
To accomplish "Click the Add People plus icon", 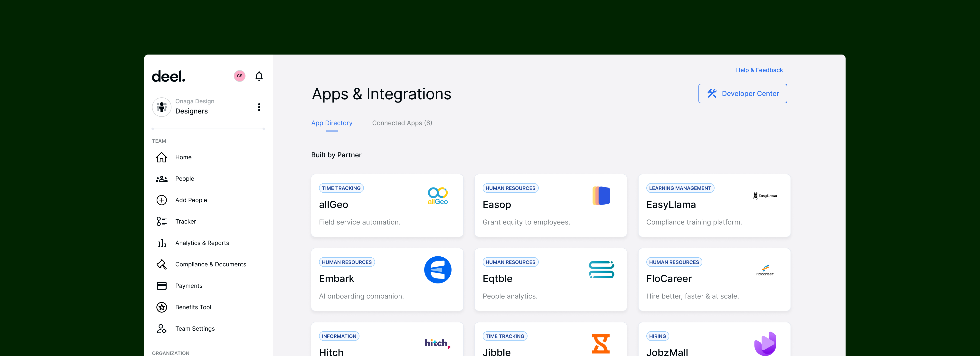I will coord(162,200).
